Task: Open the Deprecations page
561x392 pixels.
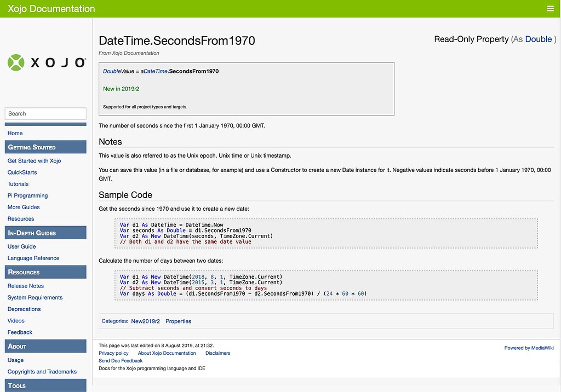Action: click(x=24, y=309)
